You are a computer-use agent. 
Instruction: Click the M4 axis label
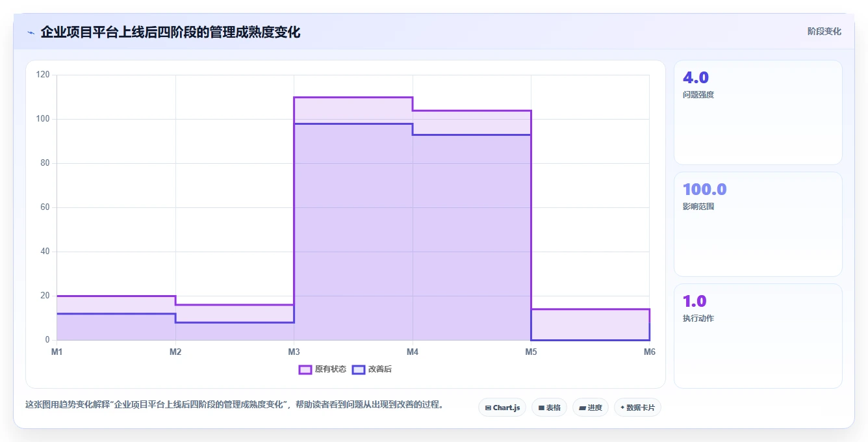point(413,352)
